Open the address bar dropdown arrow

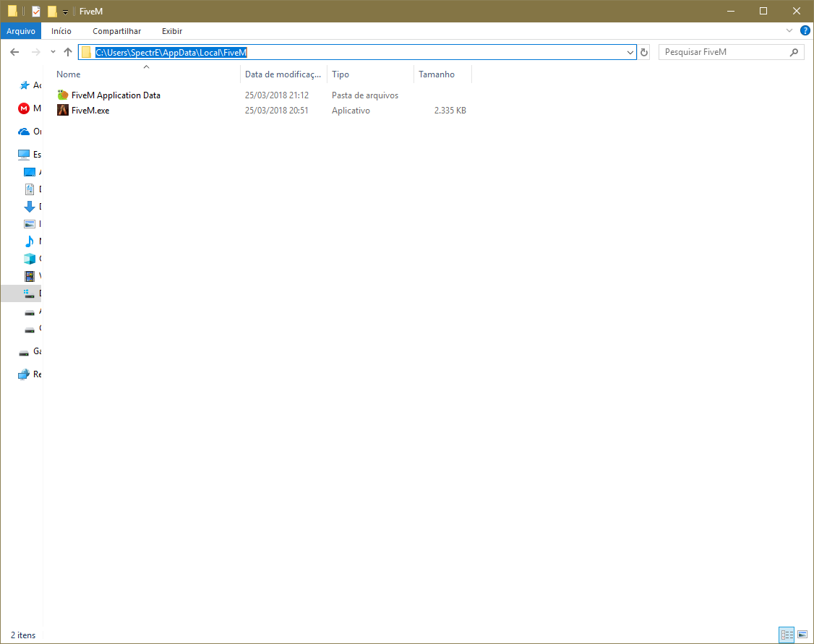point(630,52)
